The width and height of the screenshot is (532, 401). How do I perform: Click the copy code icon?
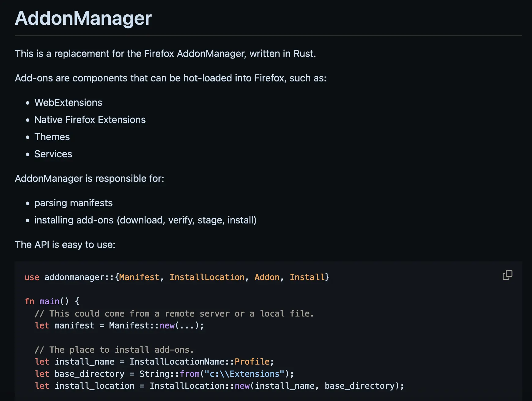(507, 275)
